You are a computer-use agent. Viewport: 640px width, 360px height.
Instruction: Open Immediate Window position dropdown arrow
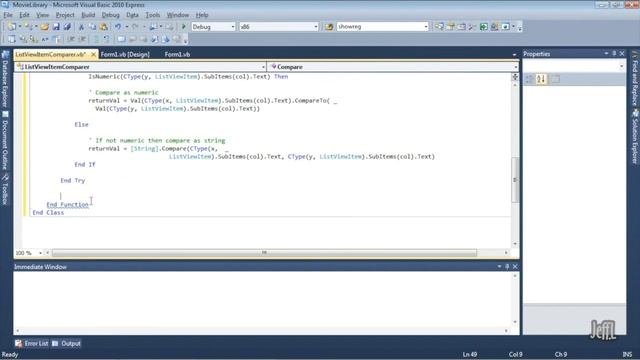click(x=499, y=267)
